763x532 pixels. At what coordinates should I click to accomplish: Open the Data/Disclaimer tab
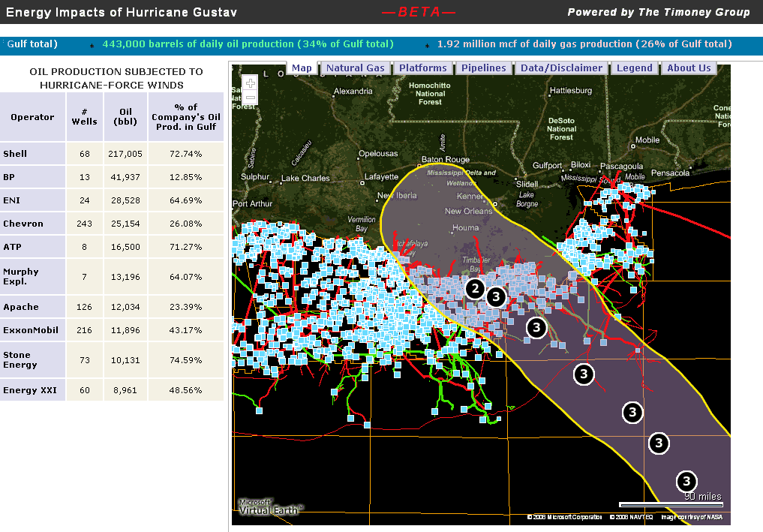(x=561, y=68)
